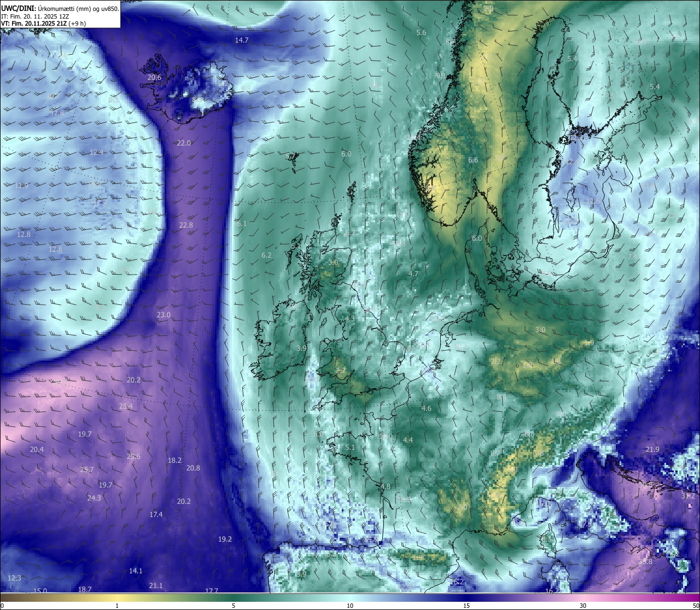Viewport: 700px width, 610px height.
Task: Click the 22.8 value in the purple band
Action: [186, 225]
